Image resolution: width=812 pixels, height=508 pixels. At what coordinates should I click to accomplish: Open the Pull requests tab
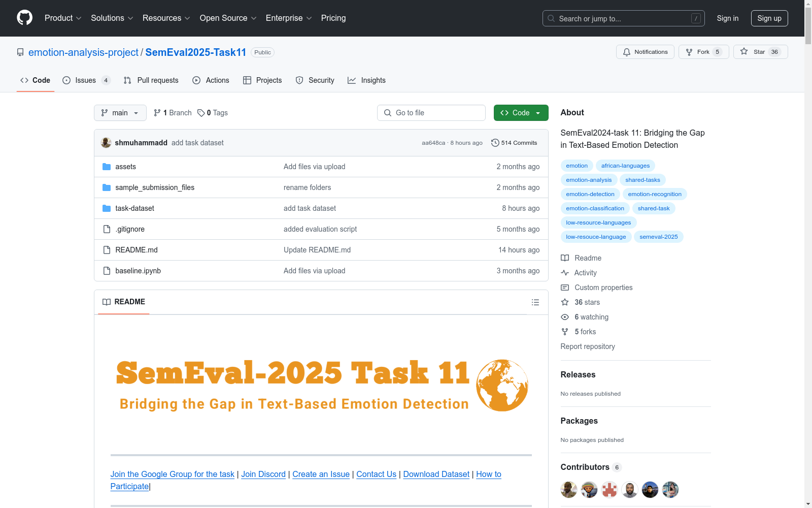click(x=151, y=80)
